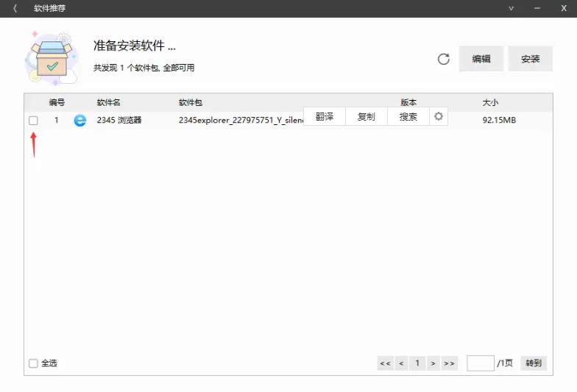Click the refresh icon beside Edit button
577x392 pixels.
443,59
